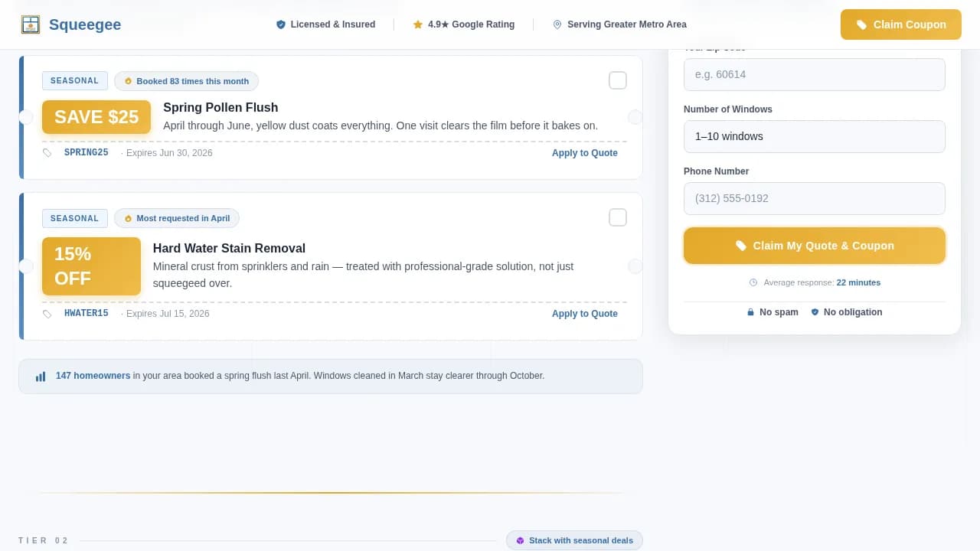Viewport: 980px width, 551px height.
Task: Click the Google Rating star icon
Action: (x=418, y=24)
